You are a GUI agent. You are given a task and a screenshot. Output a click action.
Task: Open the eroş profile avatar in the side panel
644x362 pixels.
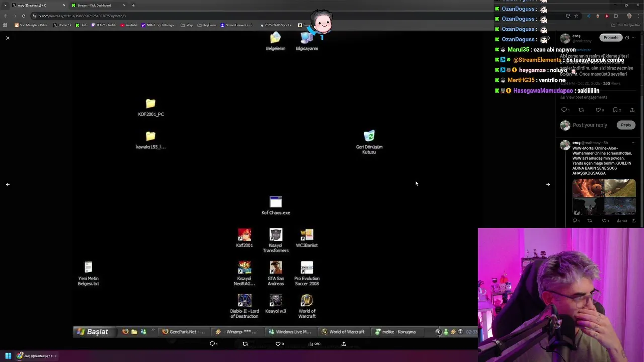[565, 39]
